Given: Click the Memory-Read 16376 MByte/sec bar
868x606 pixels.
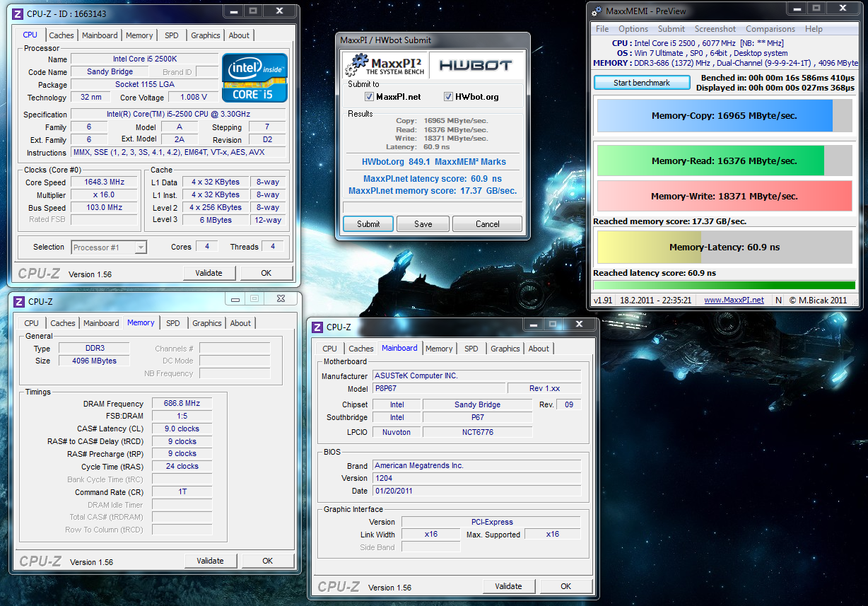Looking at the screenshot, I should click(x=725, y=161).
